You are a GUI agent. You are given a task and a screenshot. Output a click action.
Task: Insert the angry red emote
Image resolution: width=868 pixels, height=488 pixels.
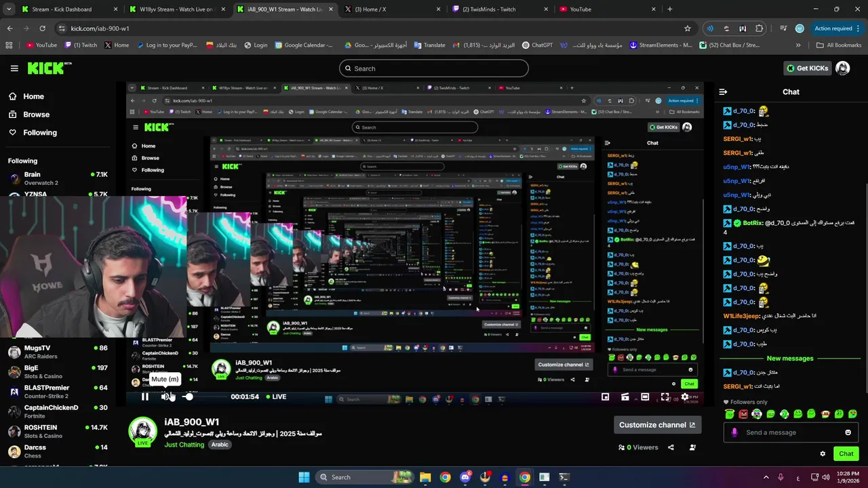pyautogui.click(x=743, y=413)
